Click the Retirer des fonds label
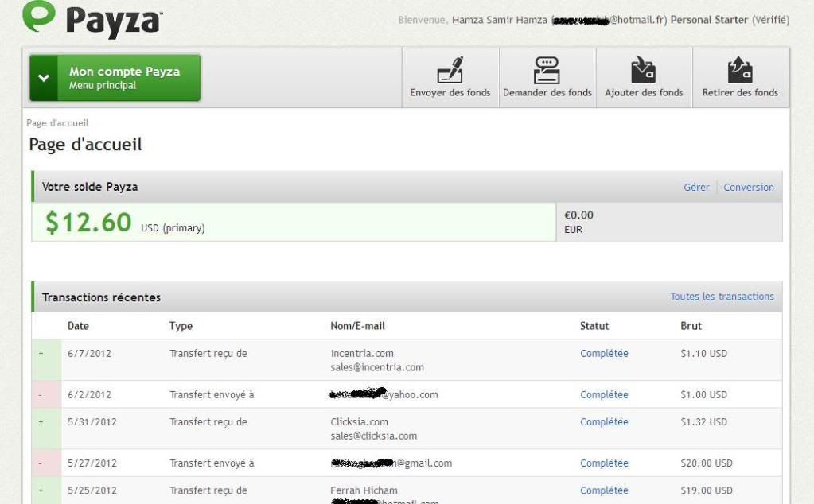Viewport: 814px width, 504px height. pyautogui.click(x=740, y=93)
